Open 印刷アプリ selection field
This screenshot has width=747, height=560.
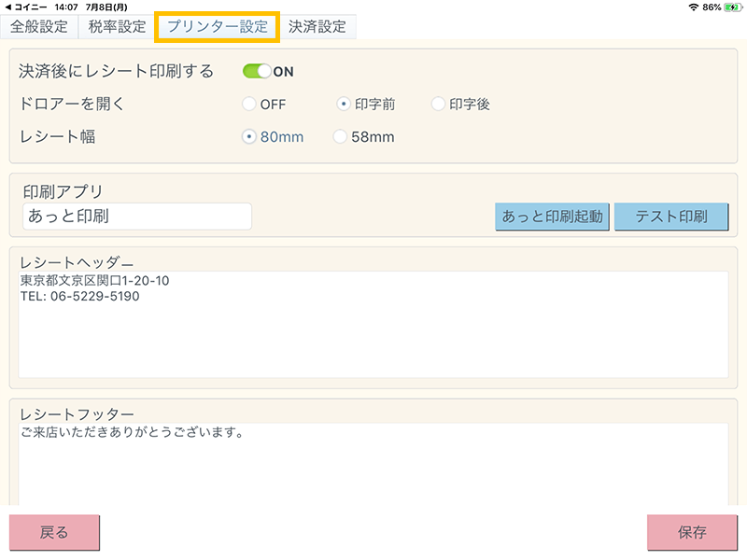[137, 217]
